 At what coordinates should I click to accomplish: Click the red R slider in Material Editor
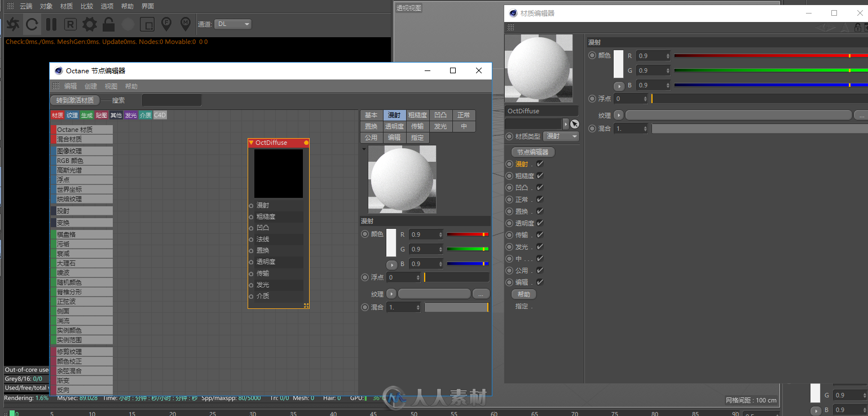[770, 56]
